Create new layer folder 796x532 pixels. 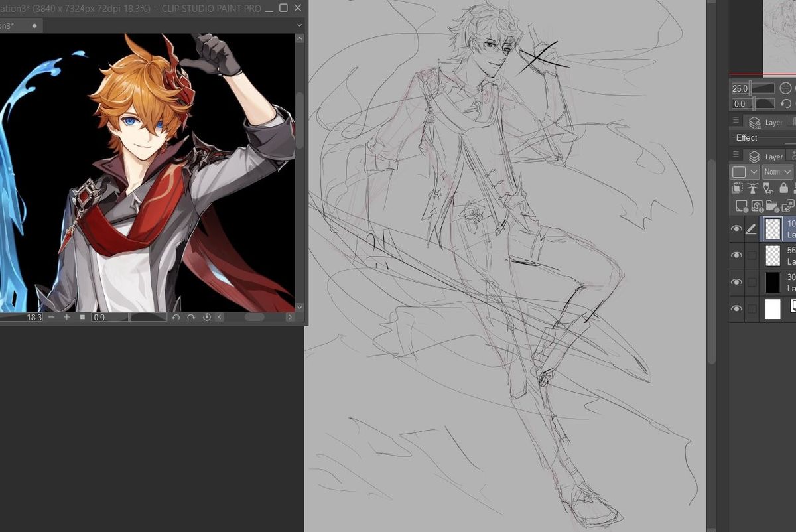click(x=773, y=206)
